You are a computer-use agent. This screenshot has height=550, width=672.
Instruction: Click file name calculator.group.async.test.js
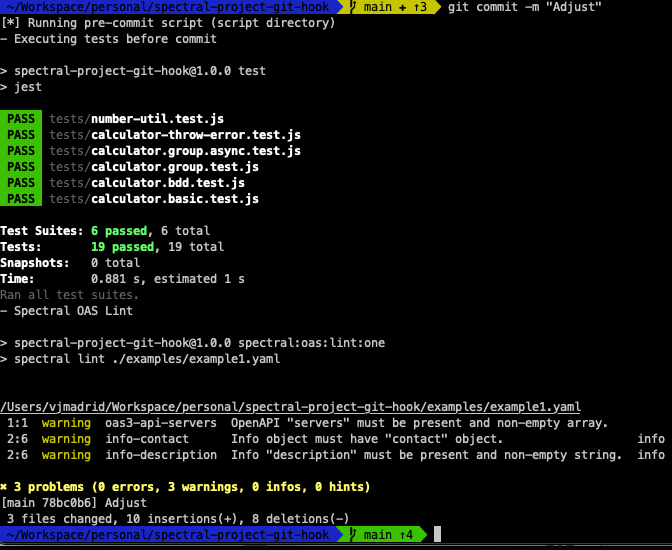[x=196, y=151]
